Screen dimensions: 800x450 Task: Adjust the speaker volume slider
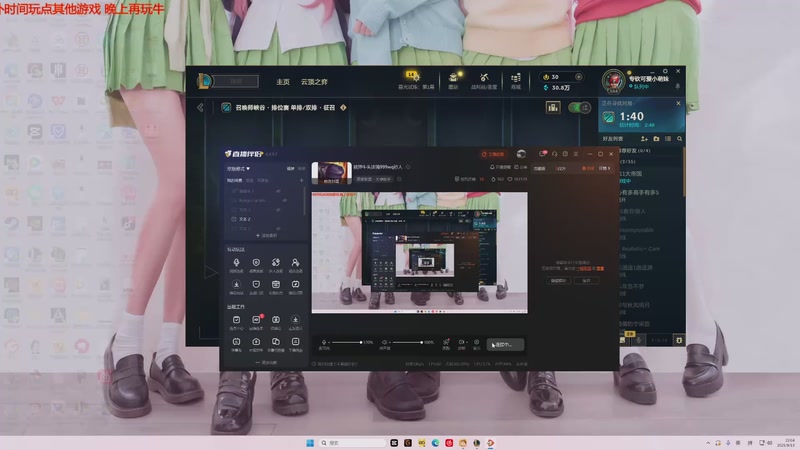tap(407, 342)
